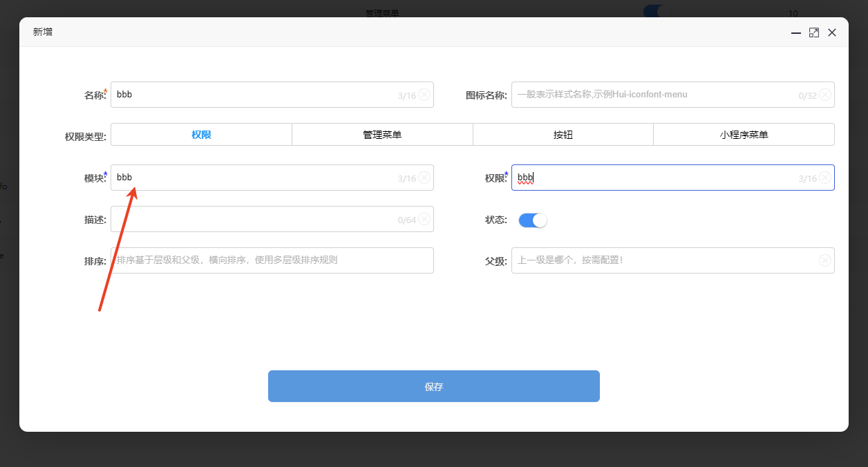
Task: Select the 按钮 permission type tab
Action: [563, 135]
